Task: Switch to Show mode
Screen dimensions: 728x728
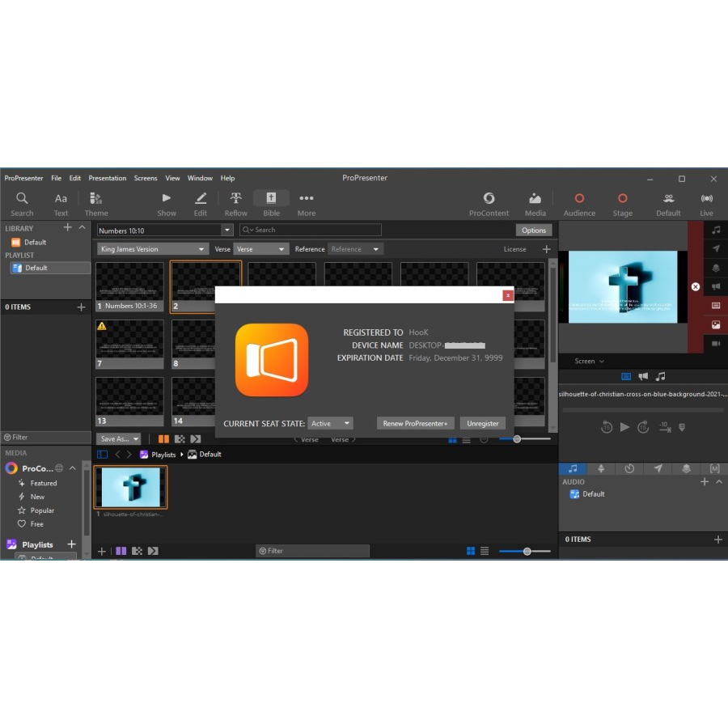Action: [166, 205]
